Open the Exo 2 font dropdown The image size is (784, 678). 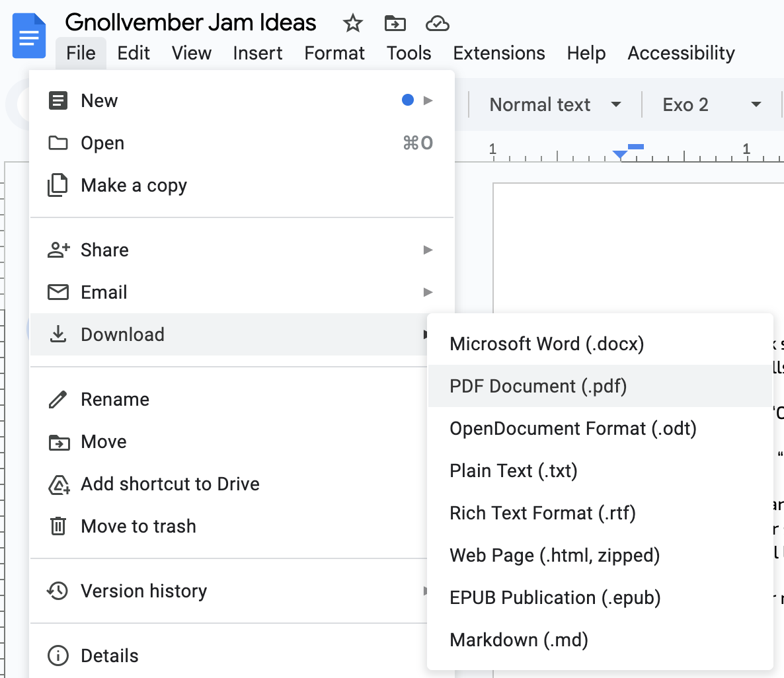point(711,104)
